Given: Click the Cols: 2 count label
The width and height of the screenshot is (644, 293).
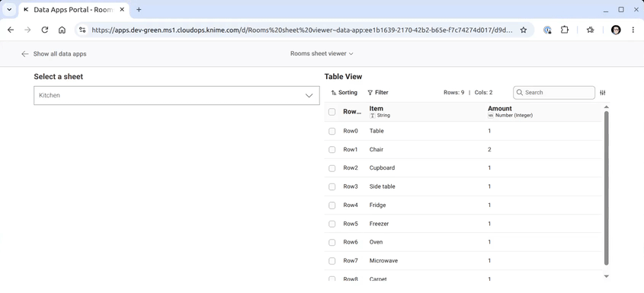Looking at the screenshot, I should point(483,93).
